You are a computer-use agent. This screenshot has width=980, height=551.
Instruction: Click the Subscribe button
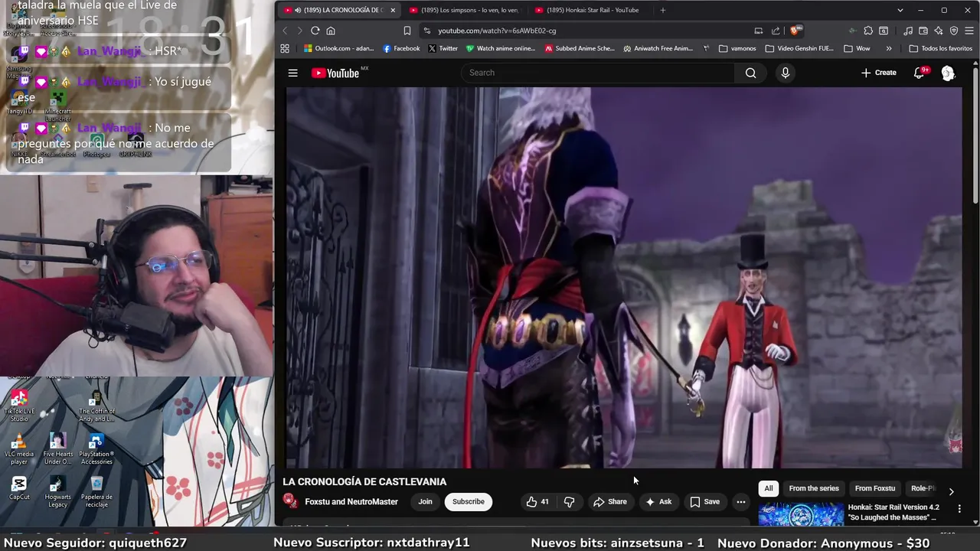[468, 502]
